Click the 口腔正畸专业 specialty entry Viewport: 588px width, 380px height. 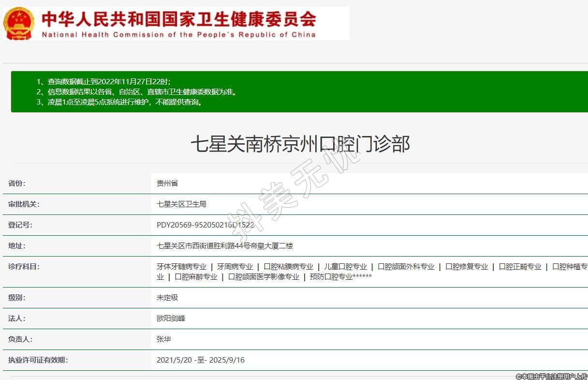[520, 267]
